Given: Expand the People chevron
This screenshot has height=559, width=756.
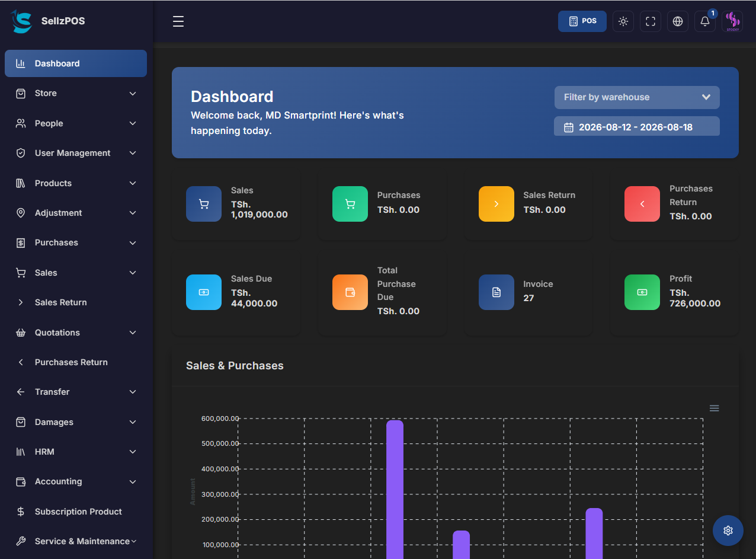Looking at the screenshot, I should 133,123.
